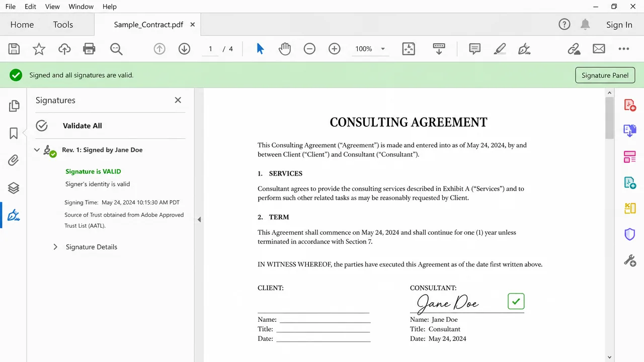Open the Protect shield tool
This screenshot has height=362, width=644.
[x=630, y=234]
